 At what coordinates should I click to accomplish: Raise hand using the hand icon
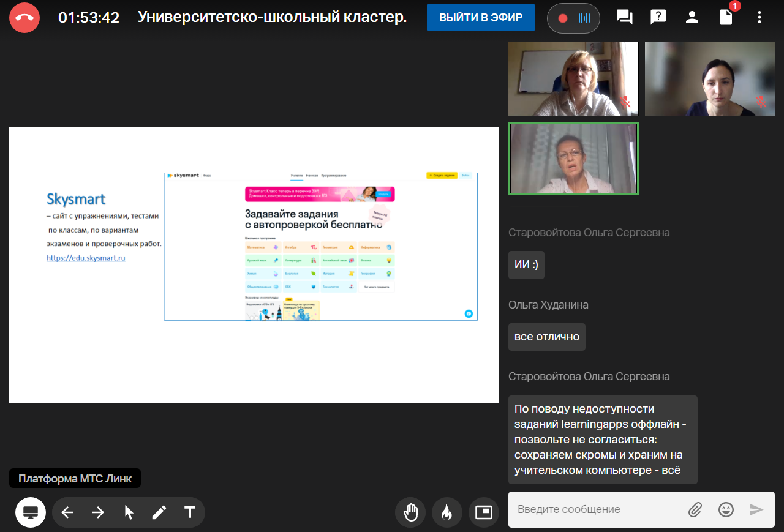tap(410, 512)
